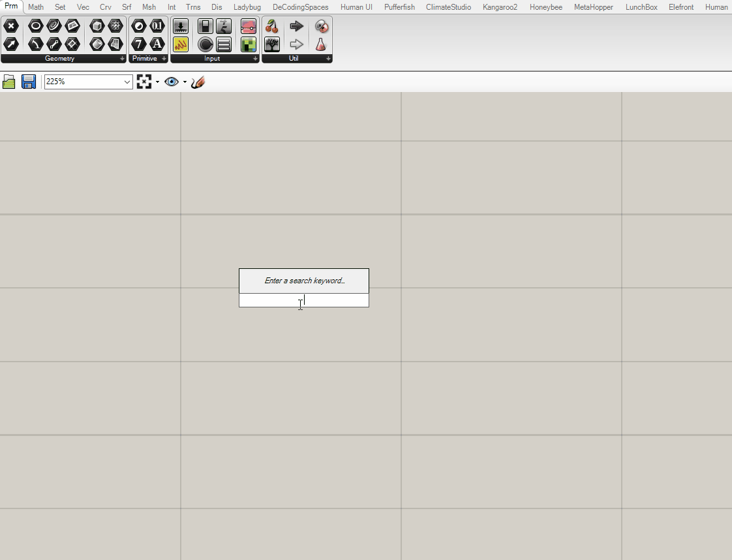The image size is (732, 560).
Task: Select the Boolean parameter icon
Action: click(x=139, y=26)
